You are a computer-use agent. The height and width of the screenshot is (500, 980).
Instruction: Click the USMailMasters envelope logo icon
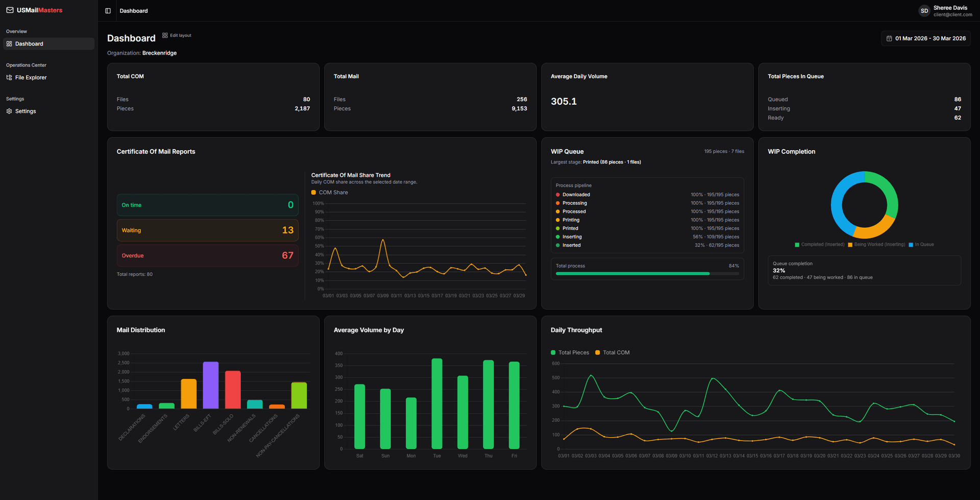(9, 10)
